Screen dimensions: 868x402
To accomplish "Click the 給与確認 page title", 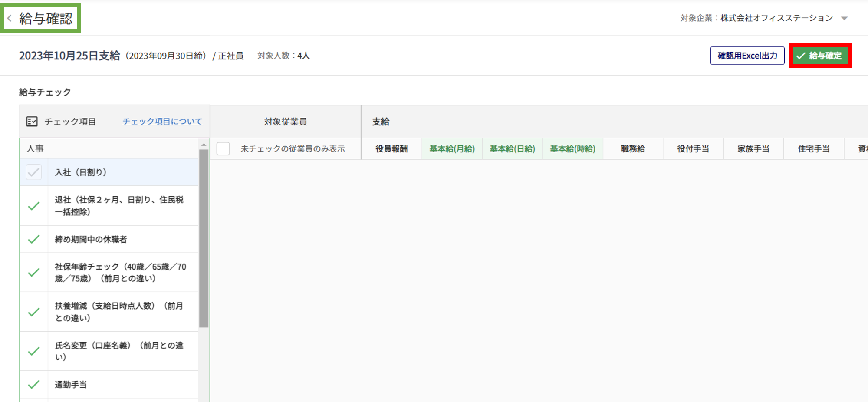I will (x=46, y=19).
